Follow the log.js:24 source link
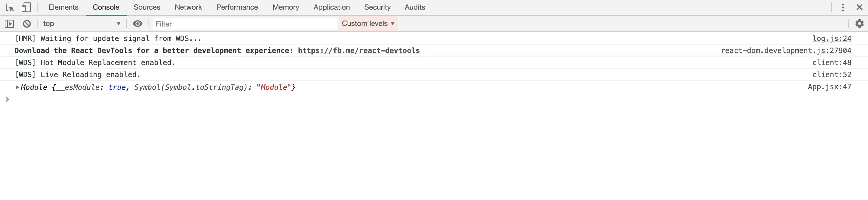868x200 pixels. [x=831, y=39]
